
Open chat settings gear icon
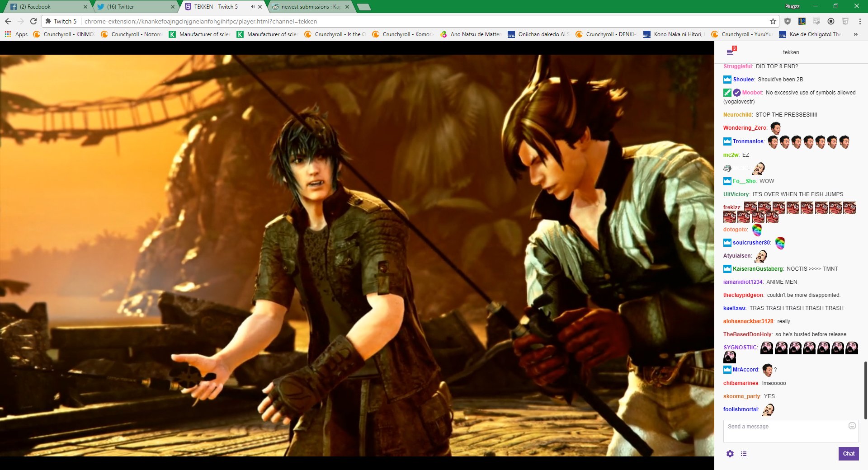[x=730, y=454]
